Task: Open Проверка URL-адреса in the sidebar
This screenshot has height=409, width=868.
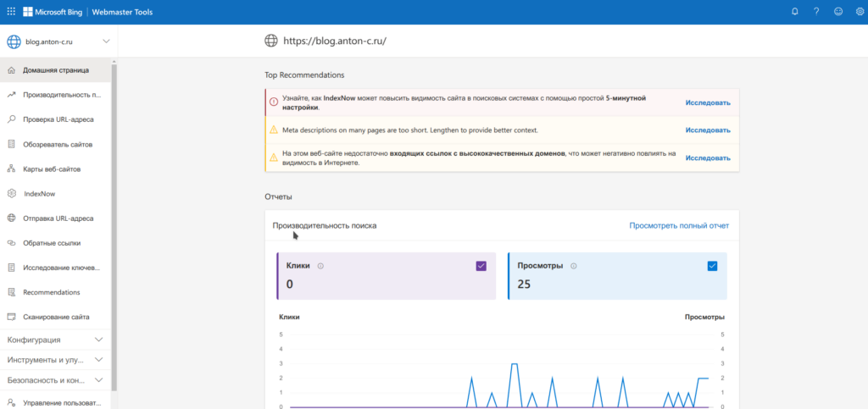Action: tap(58, 119)
